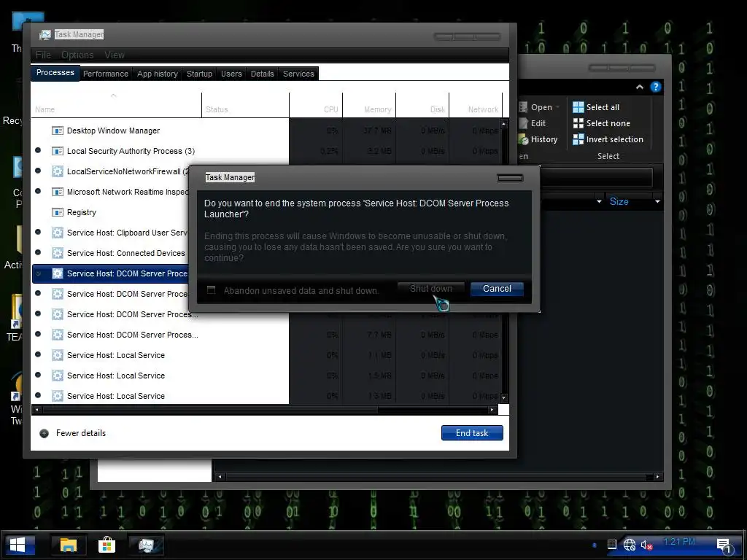
Task: Click Microsoft Network Realtime Inspection icon
Action: click(x=57, y=192)
